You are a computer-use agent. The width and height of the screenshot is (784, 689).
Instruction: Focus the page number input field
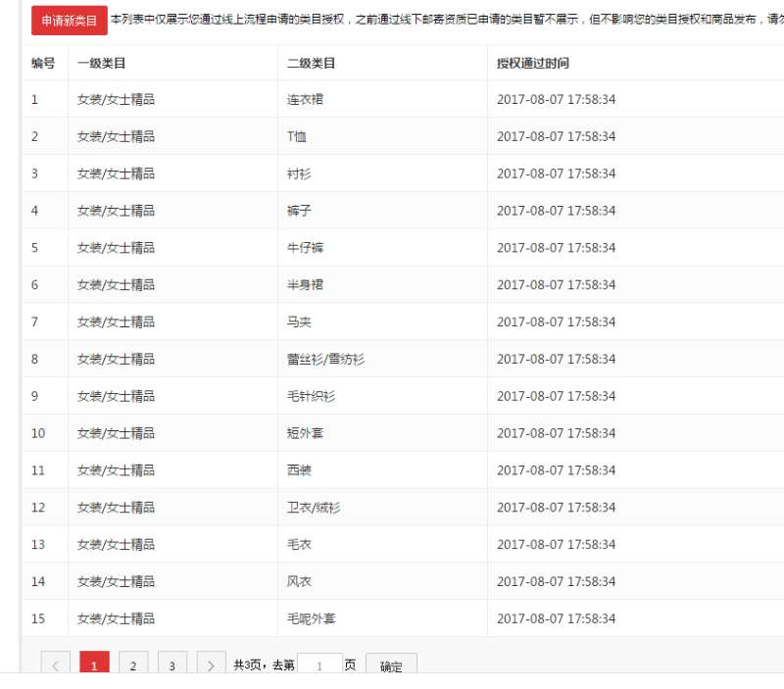320,664
